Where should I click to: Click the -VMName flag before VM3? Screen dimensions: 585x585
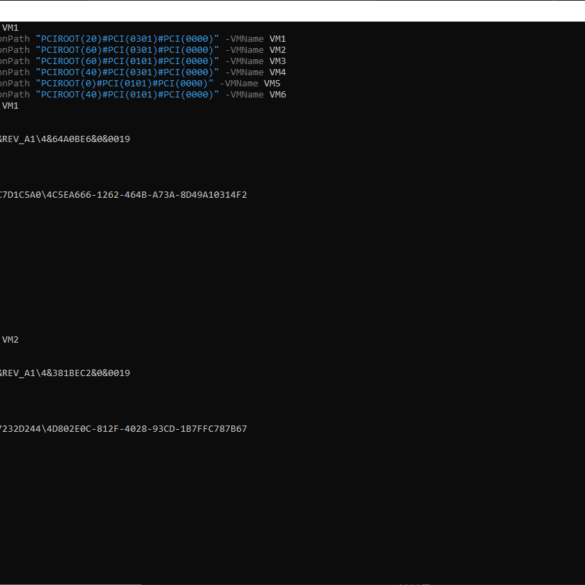coord(244,61)
